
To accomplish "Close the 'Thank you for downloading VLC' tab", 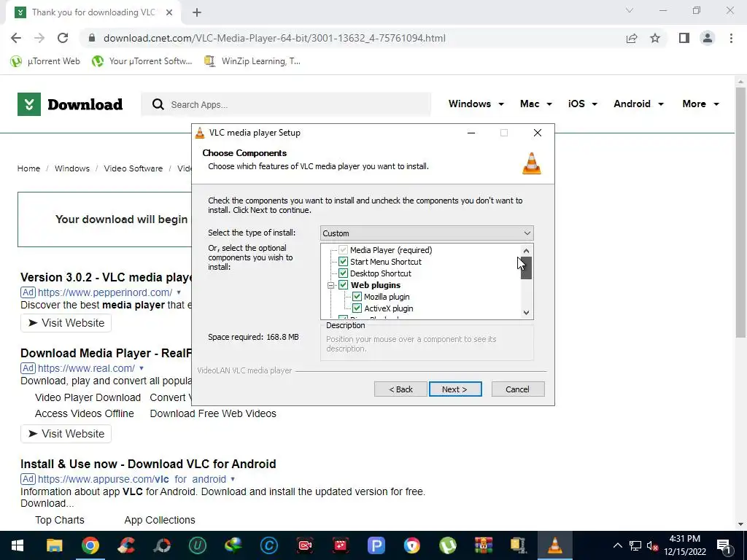I will (x=169, y=12).
